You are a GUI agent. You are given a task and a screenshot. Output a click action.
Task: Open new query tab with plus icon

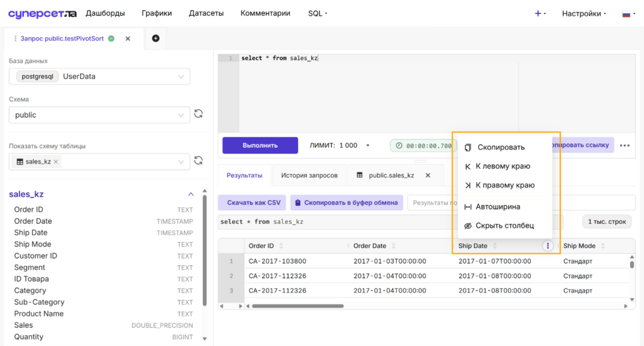point(156,38)
